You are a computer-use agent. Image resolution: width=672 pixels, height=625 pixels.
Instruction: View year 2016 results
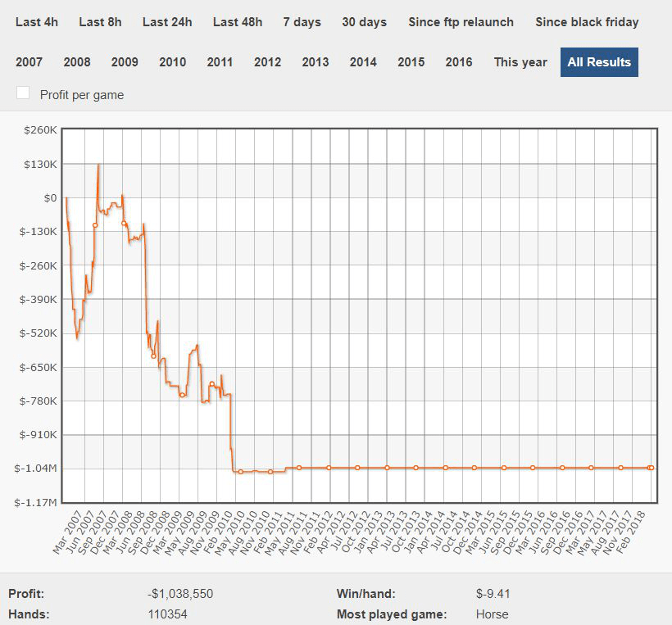[459, 62]
